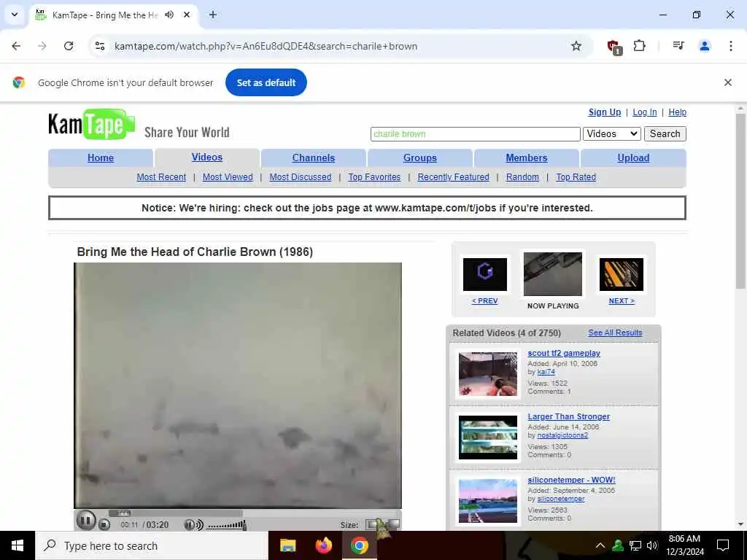Image resolution: width=747 pixels, height=560 pixels.
Task: Open the tab search chevron
Action: click(15, 15)
